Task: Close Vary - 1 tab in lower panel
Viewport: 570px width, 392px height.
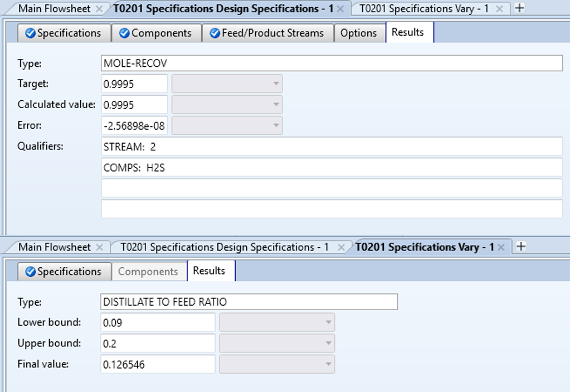Action: pyautogui.click(x=501, y=247)
